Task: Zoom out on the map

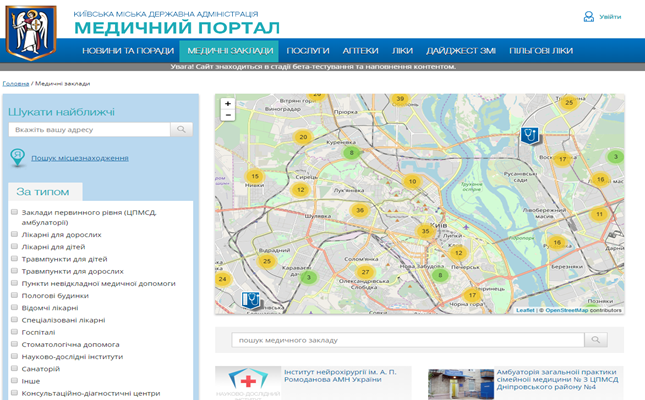Action: pos(228,115)
